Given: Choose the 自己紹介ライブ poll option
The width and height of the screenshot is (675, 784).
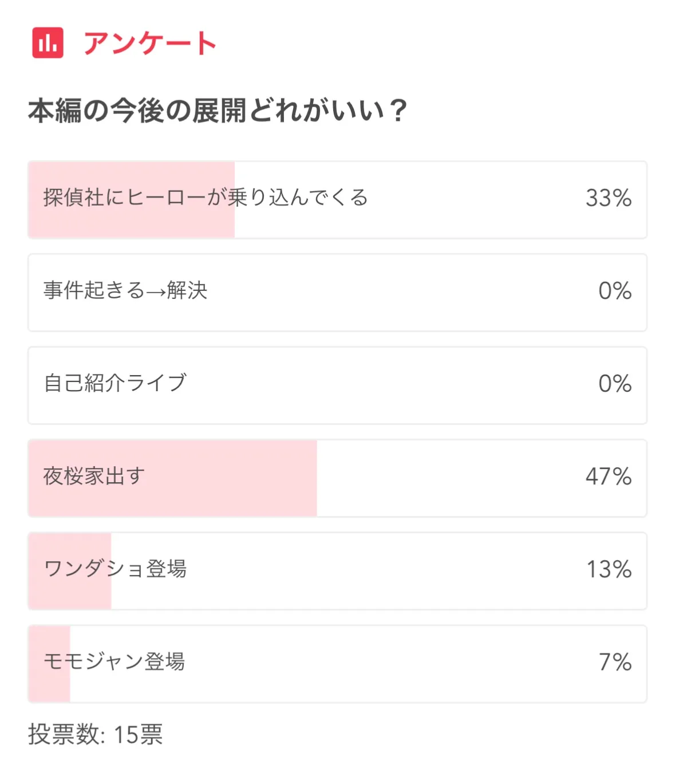Looking at the screenshot, I should click(116, 383).
